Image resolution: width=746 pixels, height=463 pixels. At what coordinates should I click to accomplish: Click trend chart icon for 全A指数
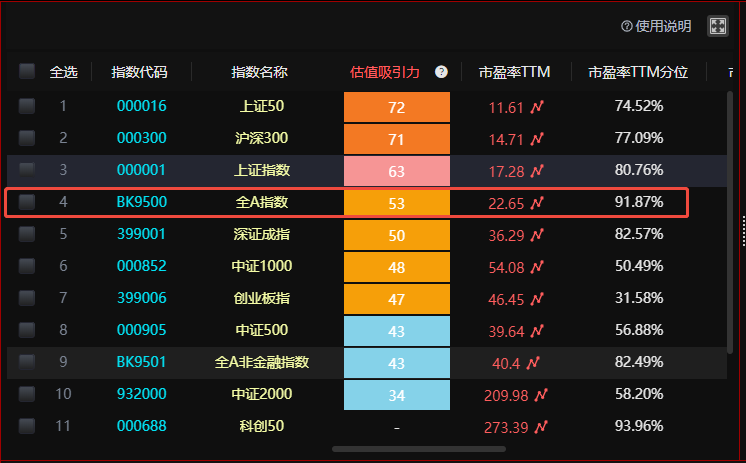(537, 203)
